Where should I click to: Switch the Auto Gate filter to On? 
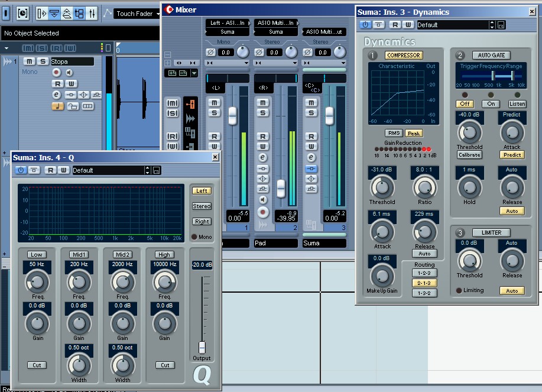point(491,104)
